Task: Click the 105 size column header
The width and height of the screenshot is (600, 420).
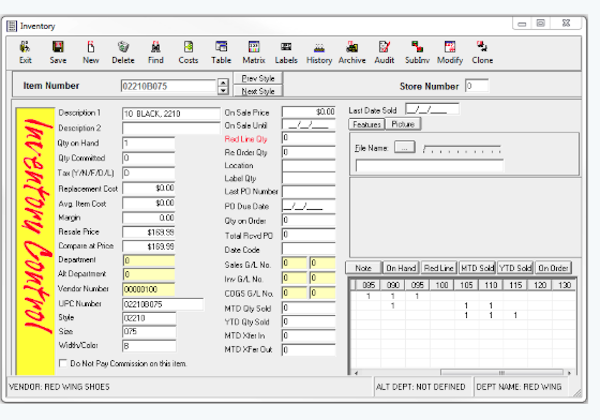Action: tap(466, 285)
